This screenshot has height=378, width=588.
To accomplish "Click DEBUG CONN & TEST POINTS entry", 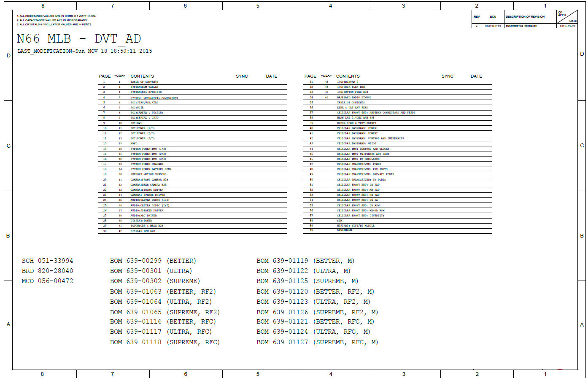I will [x=356, y=123].
